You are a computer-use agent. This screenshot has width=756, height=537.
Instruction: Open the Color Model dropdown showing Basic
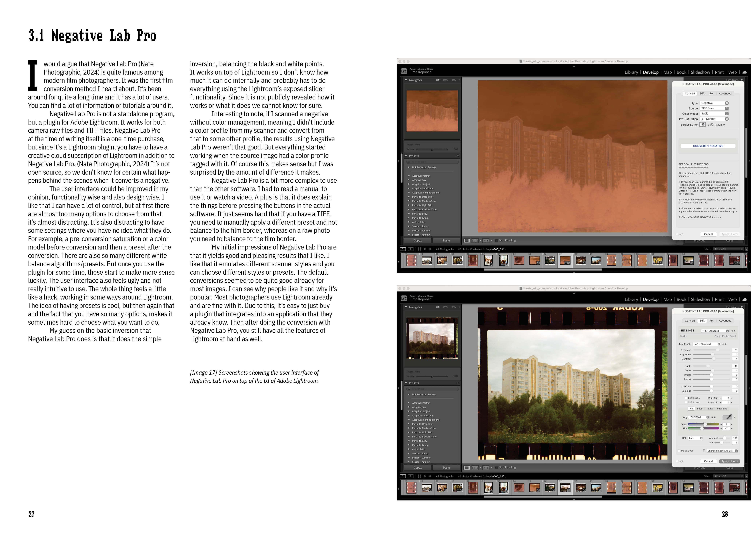(714, 113)
